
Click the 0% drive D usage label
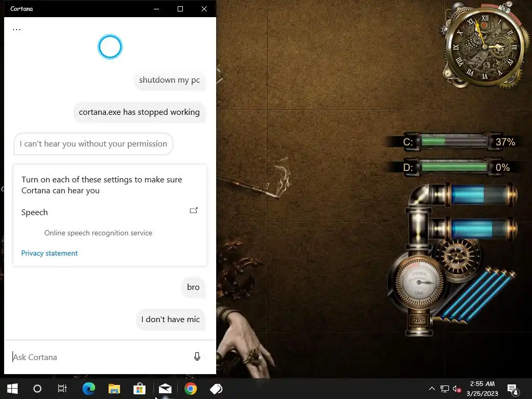point(502,167)
